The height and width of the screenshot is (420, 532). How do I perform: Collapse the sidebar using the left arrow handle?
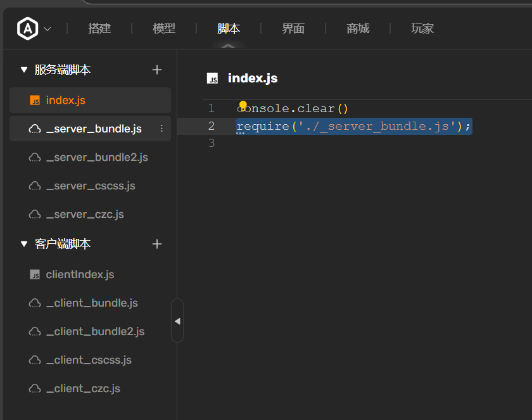point(177,321)
